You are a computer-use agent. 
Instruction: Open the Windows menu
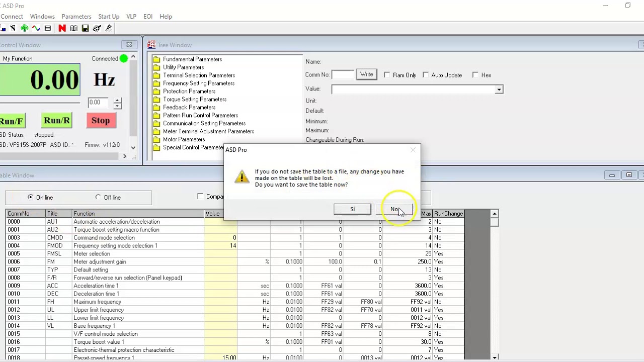coord(42,17)
